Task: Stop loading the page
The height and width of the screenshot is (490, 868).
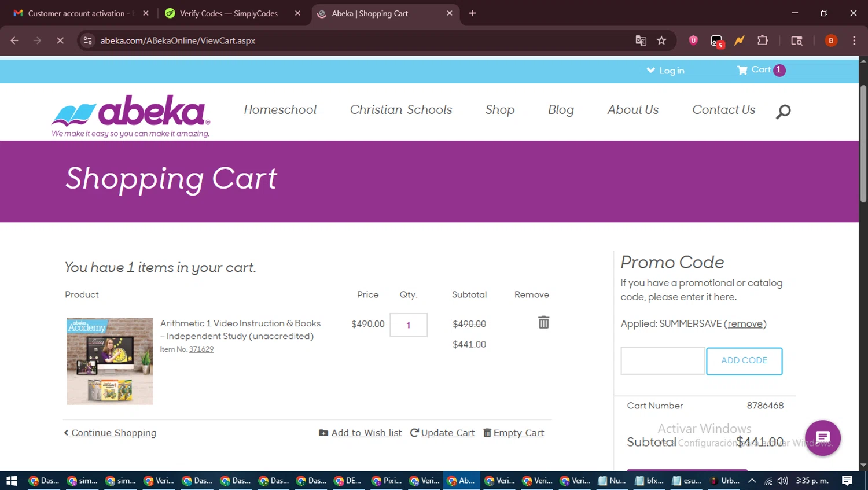Action: pyautogui.click(x=60, y=40)
